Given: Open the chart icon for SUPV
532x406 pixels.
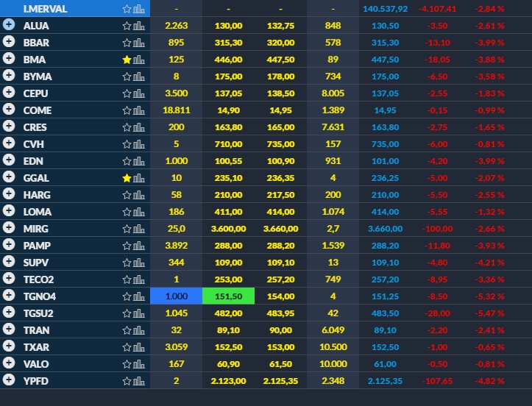Looking at the screenshot, I should tap(139, 263).
